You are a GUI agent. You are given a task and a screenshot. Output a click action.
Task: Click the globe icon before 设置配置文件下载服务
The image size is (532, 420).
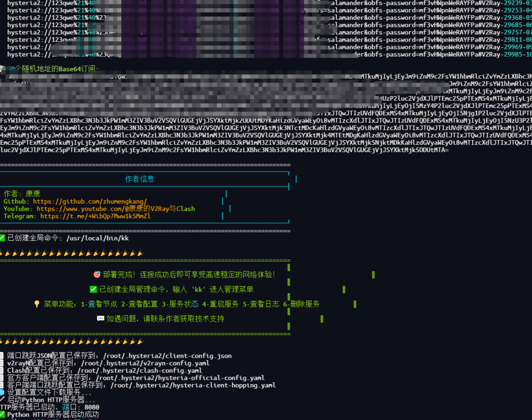pos(2,392)
